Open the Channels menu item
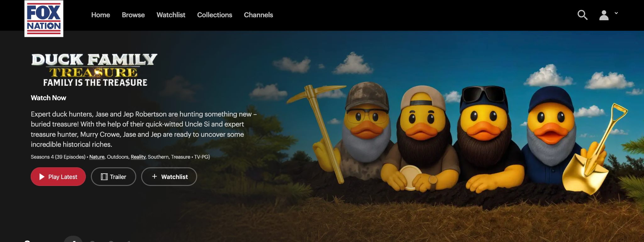 click(258, 15)
